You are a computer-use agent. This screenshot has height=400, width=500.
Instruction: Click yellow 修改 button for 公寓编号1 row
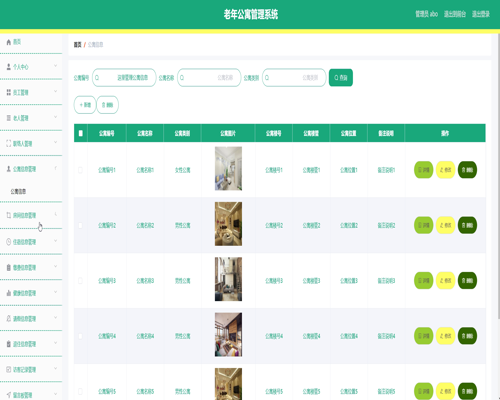pyautogui.click(x=445, y=170)
